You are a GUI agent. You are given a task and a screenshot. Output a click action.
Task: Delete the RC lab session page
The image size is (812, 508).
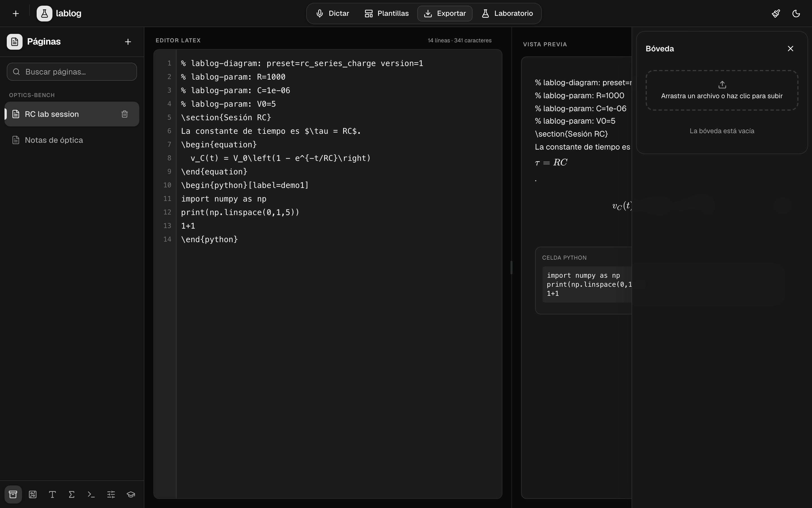click(x=125, y=114)
